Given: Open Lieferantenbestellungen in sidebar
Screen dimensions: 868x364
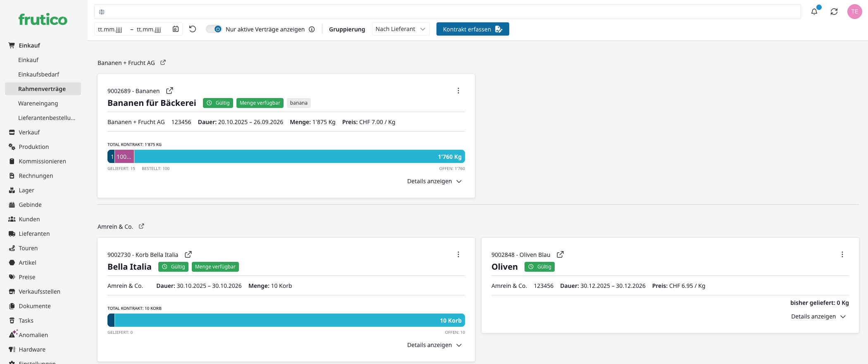Looking at the screenshot, I should pos(47,118).
